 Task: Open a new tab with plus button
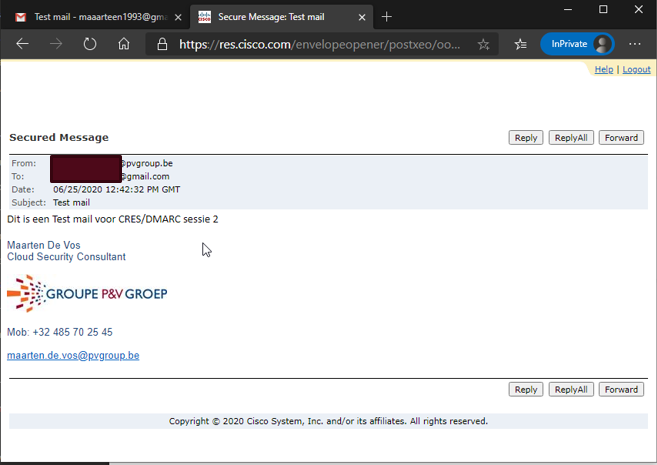[x=387, y=16]
